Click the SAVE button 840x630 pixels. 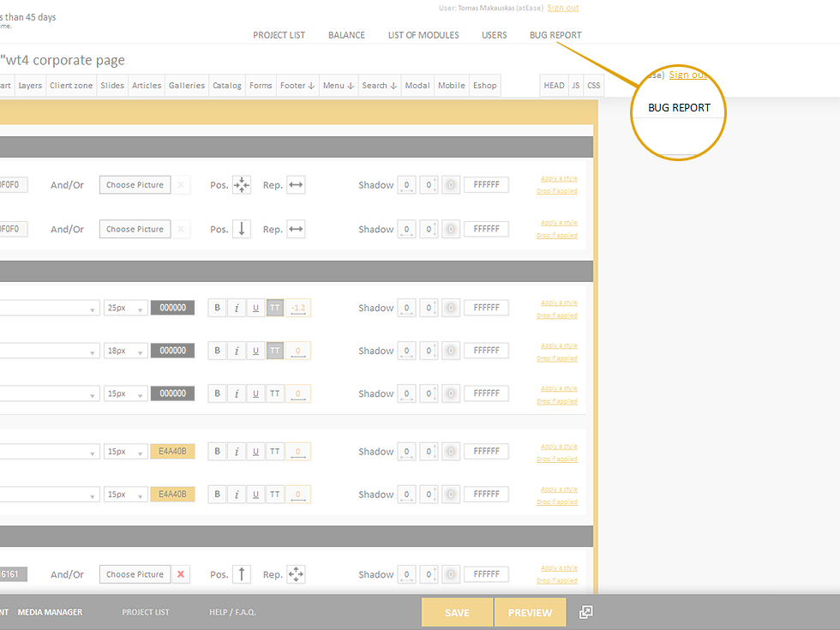[457, 613]
